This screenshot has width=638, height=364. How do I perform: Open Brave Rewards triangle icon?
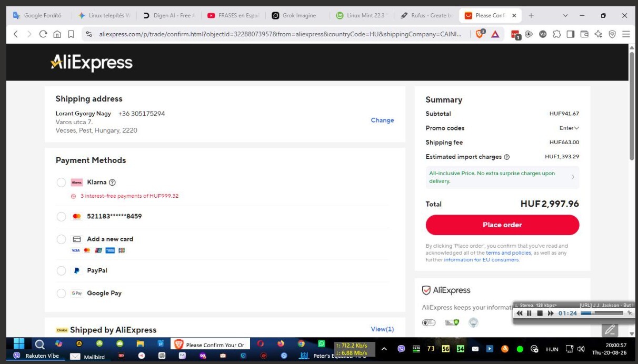click(495, 34)
